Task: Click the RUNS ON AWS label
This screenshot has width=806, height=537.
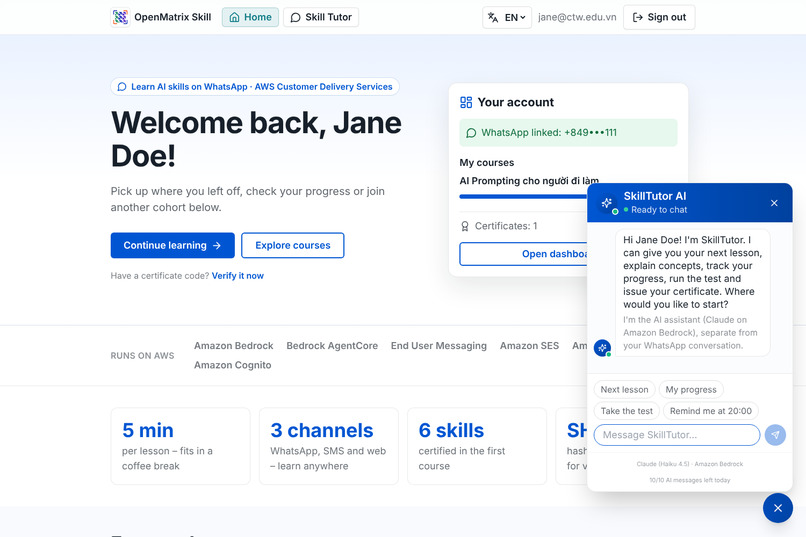Action: point(142,356)
